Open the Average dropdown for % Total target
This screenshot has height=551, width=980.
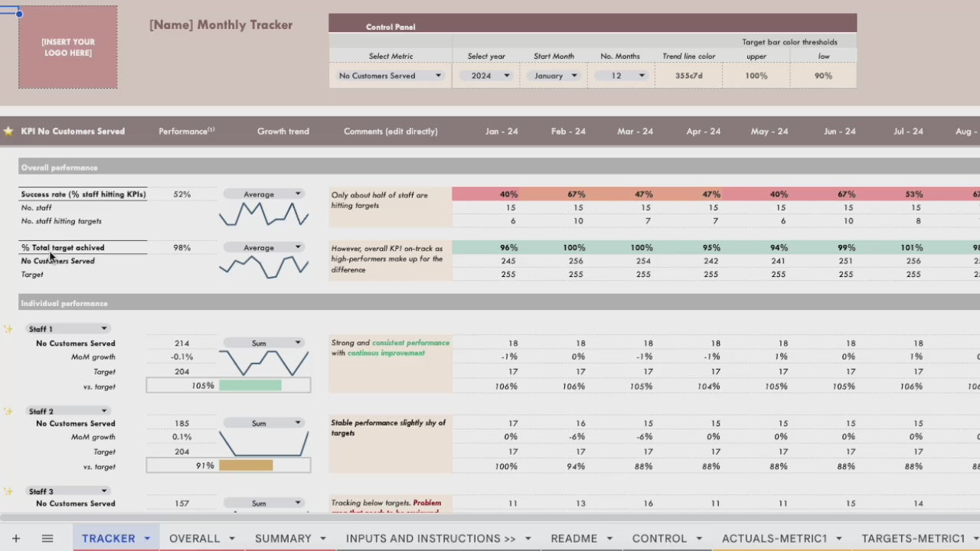pyautogui.click(x=264, y=247)
